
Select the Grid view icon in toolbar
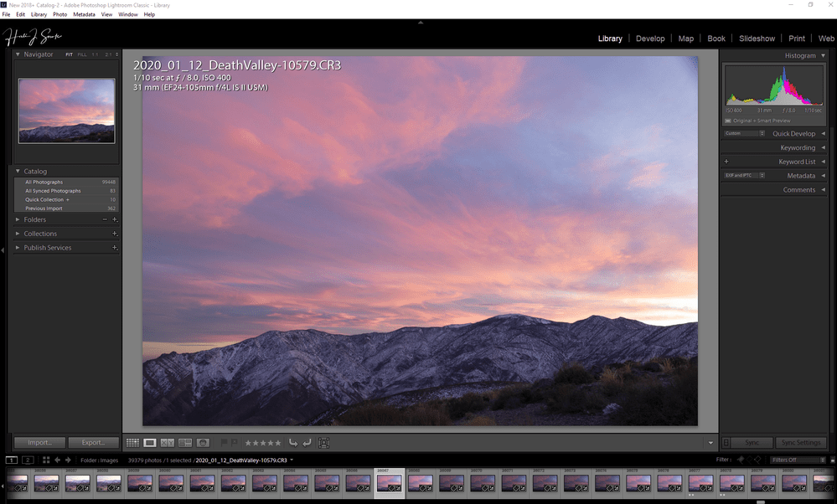132,443
